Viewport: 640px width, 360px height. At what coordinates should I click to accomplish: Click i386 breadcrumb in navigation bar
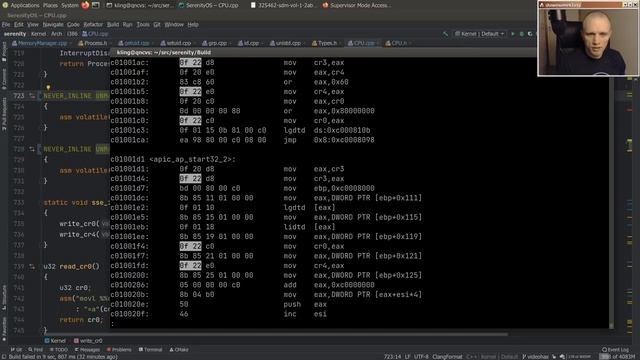click(x=72, y=34)
